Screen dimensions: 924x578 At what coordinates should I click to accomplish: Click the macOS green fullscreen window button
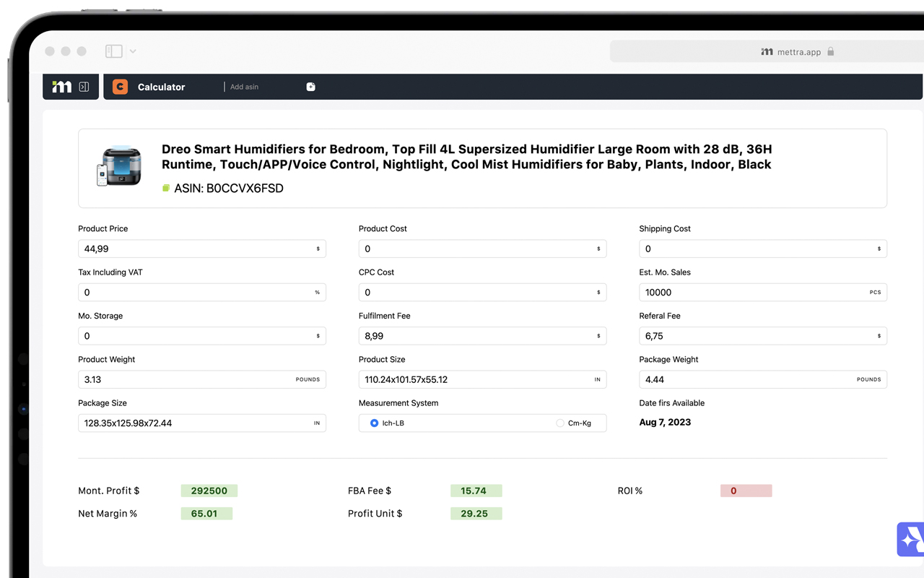(x=82, y=51)
